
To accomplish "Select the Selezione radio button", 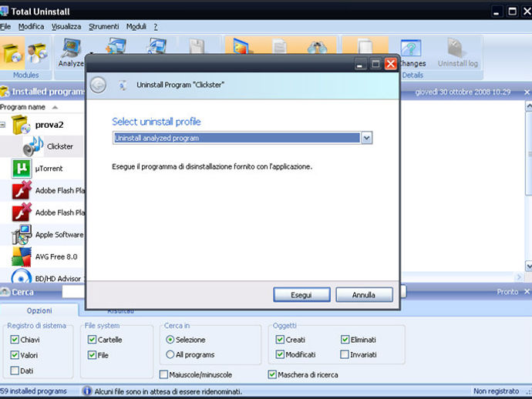I will tap(170, 340).
